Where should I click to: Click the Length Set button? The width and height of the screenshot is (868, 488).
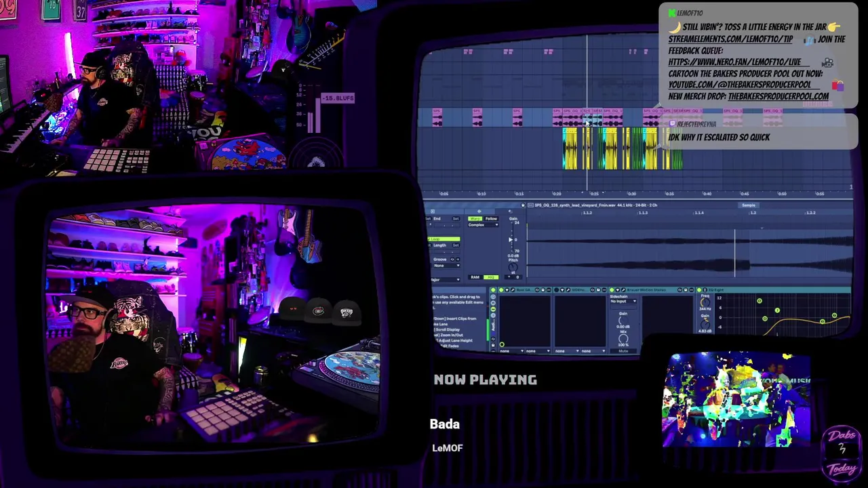tap(456, 245)
